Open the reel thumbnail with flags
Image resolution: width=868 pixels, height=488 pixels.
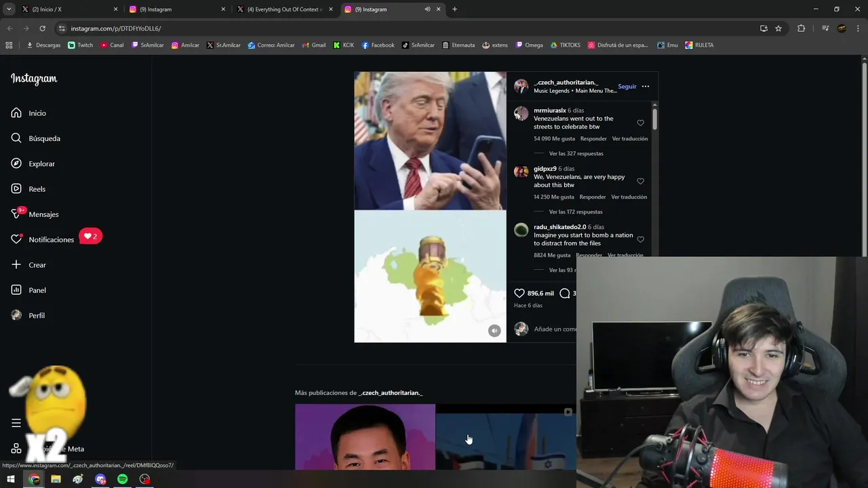[506, 437]
